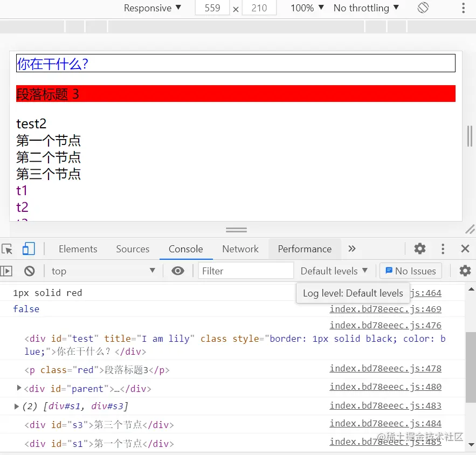Viewport: 476px width, 455px height.
Task: Focus the console Filter input
Action: point(246,271)
